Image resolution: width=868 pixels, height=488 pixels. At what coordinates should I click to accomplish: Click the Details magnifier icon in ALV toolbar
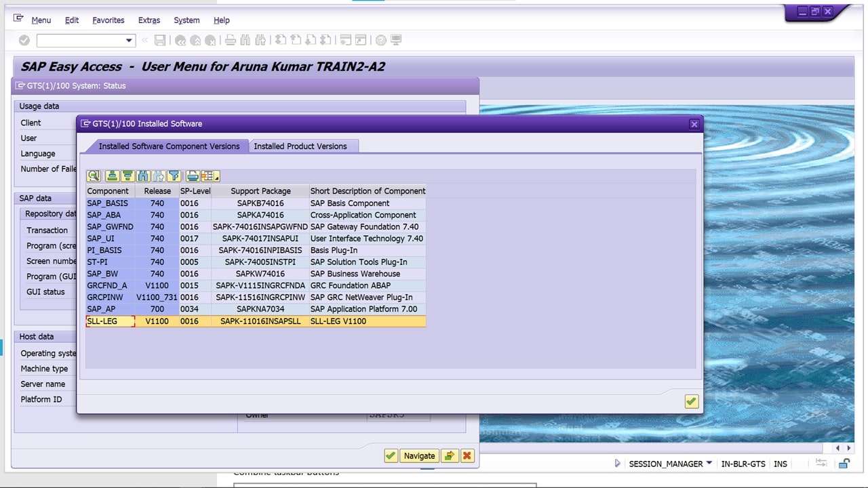pyautogui.click(x=94, y=176)
